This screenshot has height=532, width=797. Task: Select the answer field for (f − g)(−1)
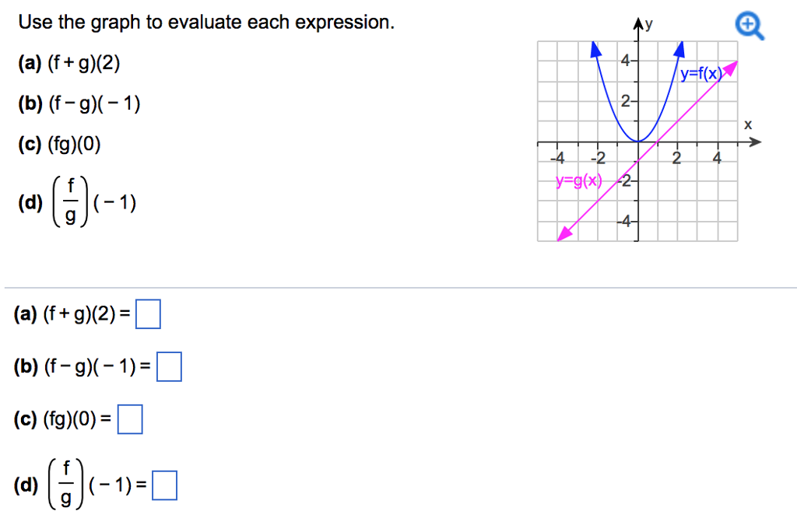point(169,367)
